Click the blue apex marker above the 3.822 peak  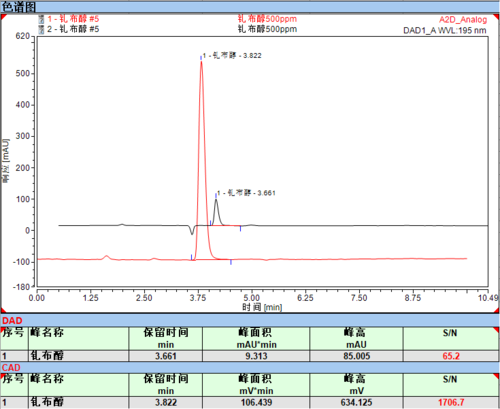pyautogui.click(x=201, y=58)
